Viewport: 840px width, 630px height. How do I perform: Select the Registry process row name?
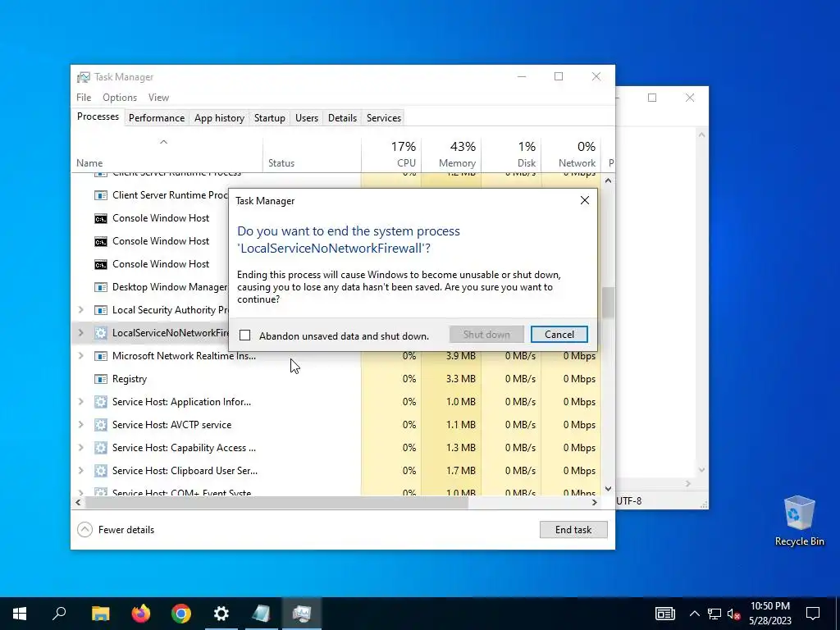[129, 379]
